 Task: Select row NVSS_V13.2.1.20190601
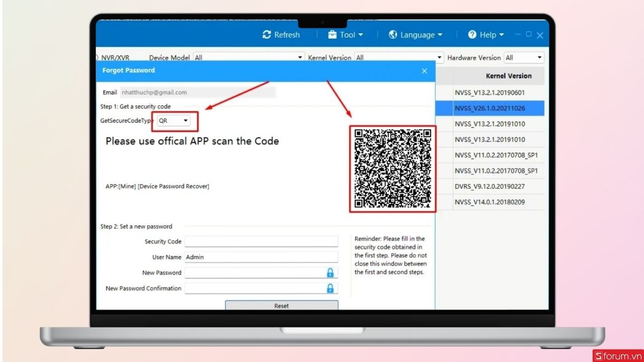[x=490, y=92]
